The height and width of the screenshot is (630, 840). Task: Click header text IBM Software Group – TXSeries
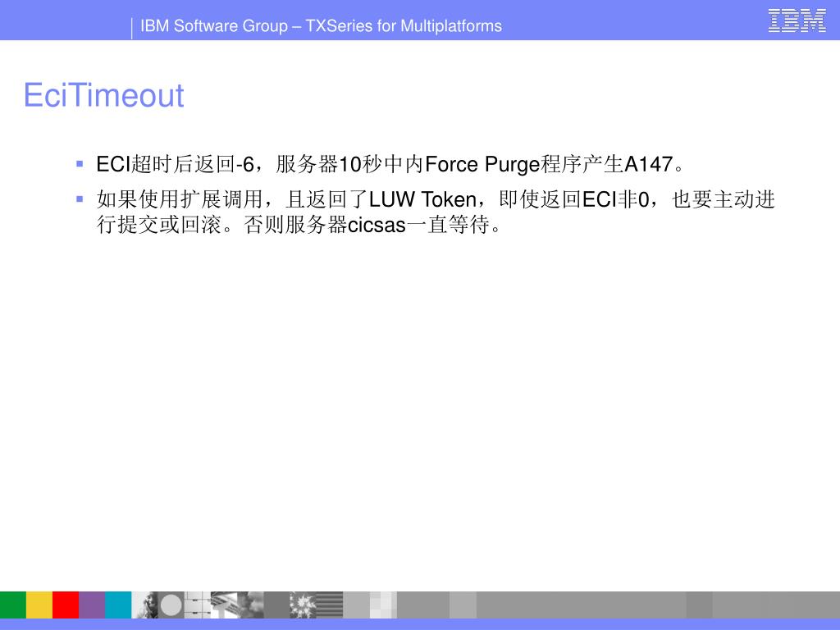coord(321,25)
